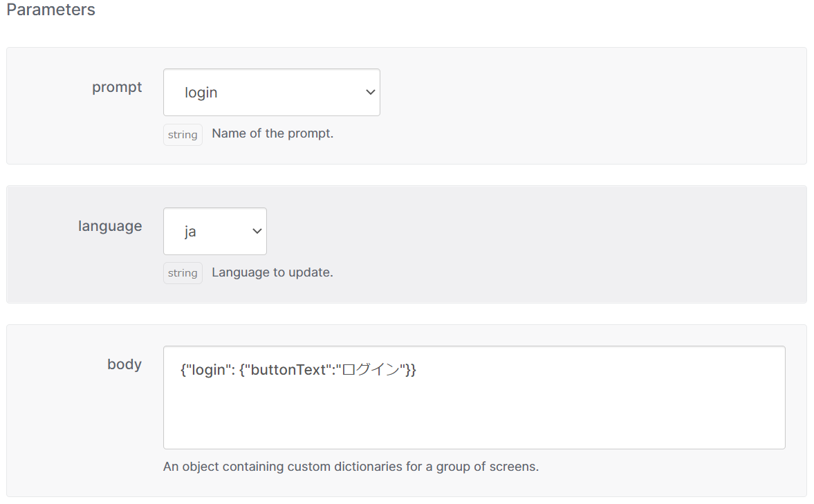Image resolution: width=814 pixels, height=504 pixels.
Task: Click the "Language to update." description text
Action: [x=272, y=272]
